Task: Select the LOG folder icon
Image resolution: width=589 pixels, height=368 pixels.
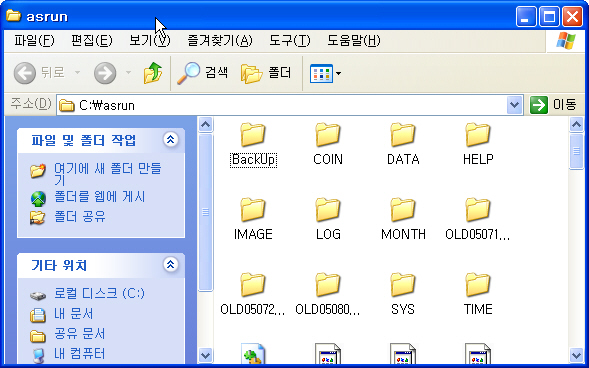Action: point(328,210)
